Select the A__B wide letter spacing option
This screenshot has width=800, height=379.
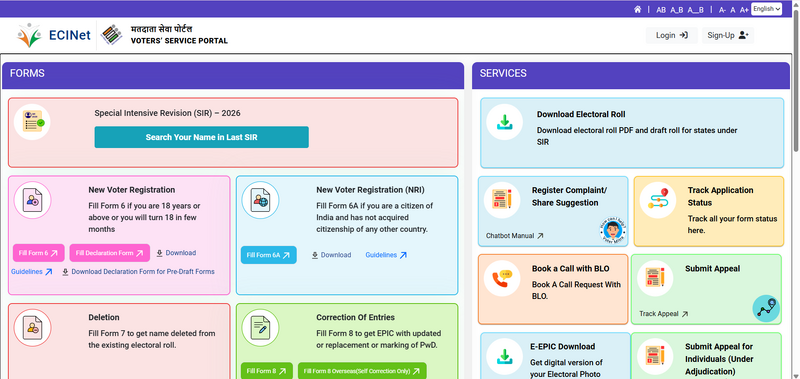tap(695, 10)
